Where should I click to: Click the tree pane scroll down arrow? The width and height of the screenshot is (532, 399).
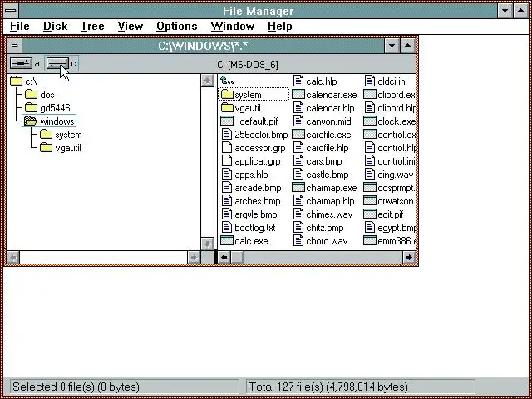click(207, 244)
